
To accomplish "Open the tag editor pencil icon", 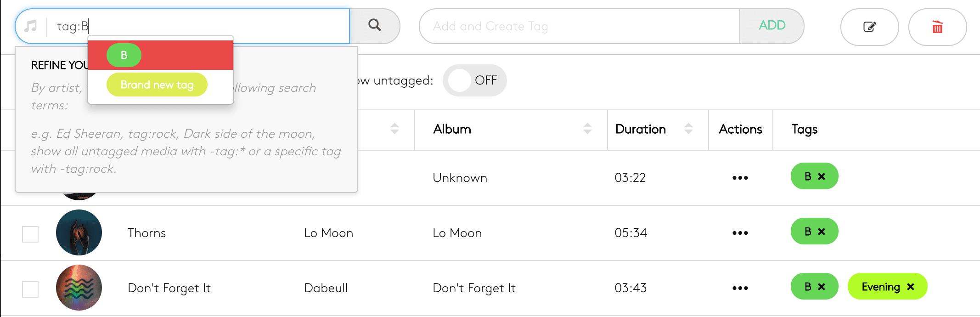I will (868, 27).
